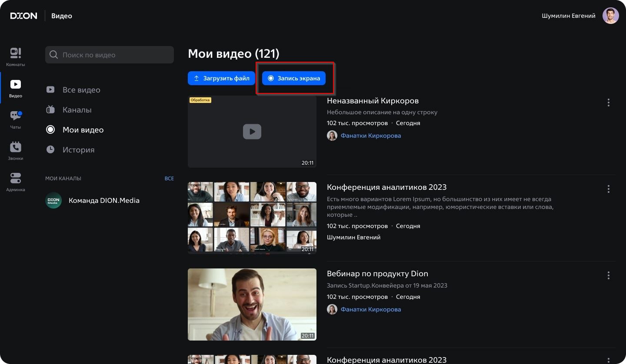
Task: Select Мои видео in navigation
Action: (x=83, y=130)
